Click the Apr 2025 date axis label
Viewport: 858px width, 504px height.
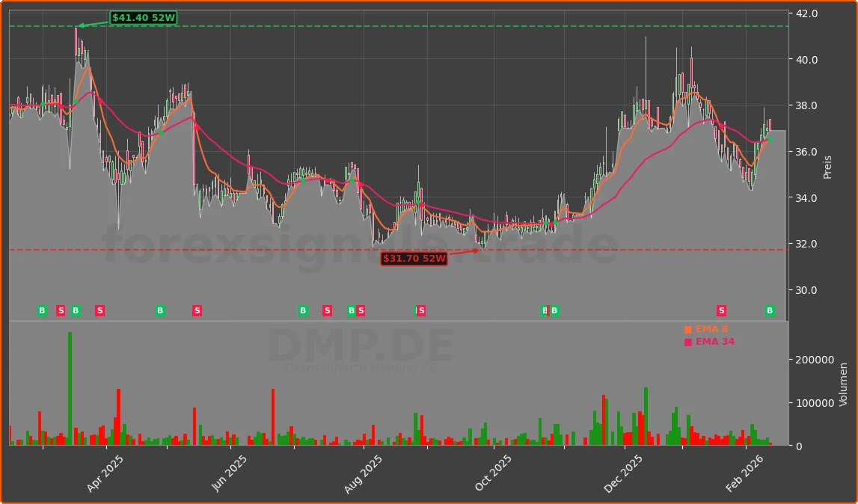tap(105, 471)
